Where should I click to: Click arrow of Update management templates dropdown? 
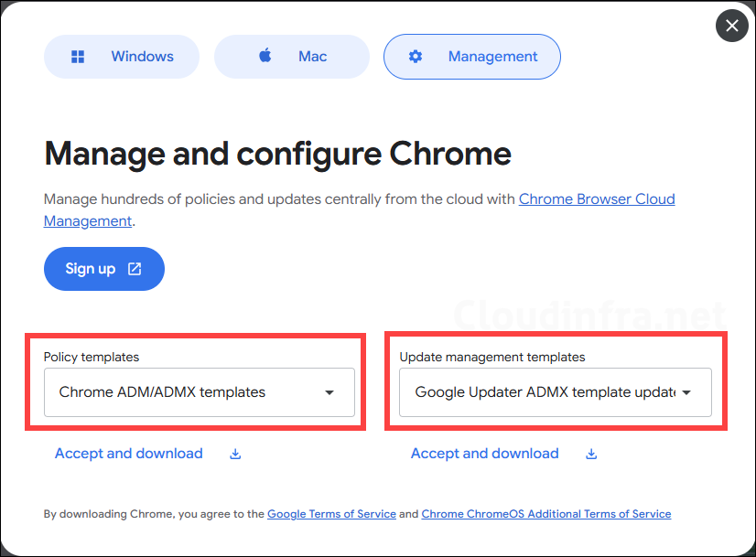pyautogui.click(x=686, y=392)
